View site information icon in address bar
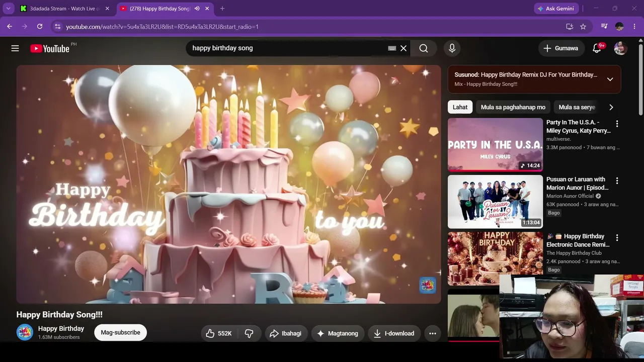Screen dimensions: 644x362 [x=57, y=27]
